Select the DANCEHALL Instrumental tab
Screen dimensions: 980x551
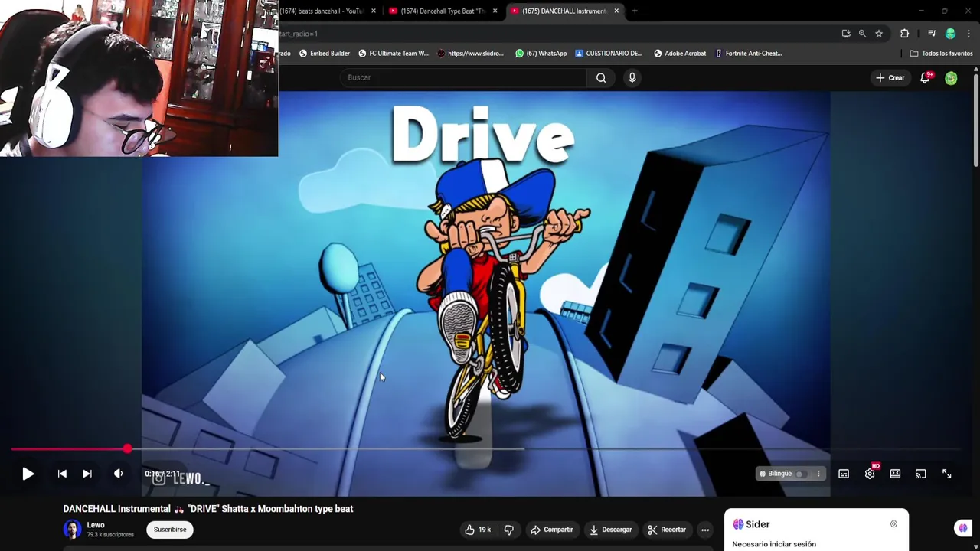(564, 11)
